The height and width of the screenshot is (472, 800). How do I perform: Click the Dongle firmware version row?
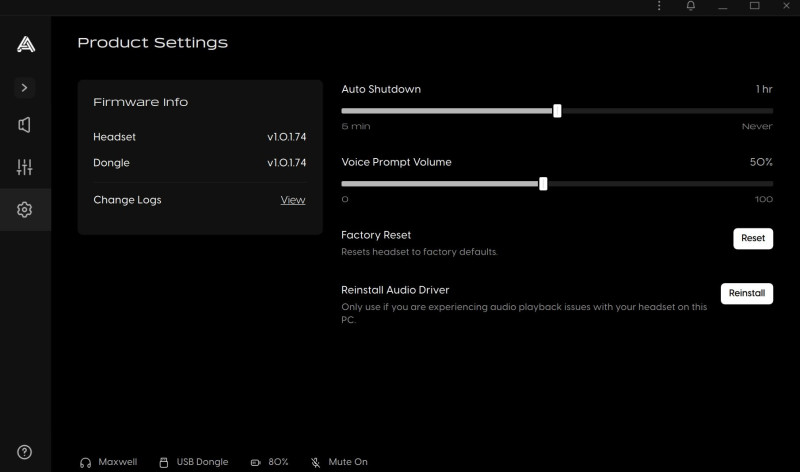pos(199,163)
